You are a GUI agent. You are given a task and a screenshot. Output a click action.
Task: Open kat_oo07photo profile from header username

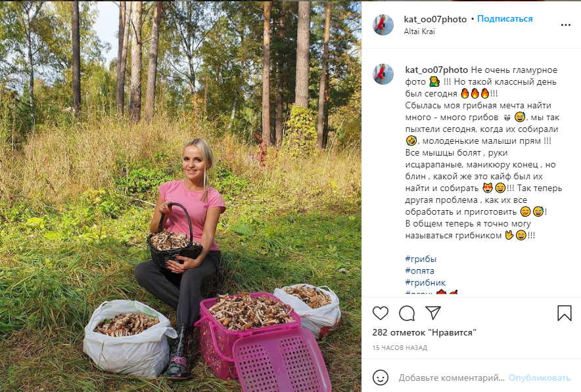435,19
